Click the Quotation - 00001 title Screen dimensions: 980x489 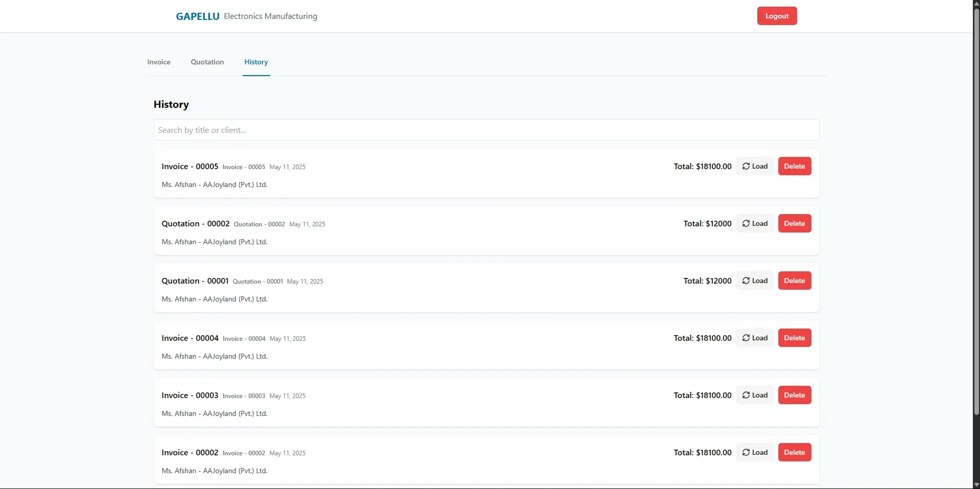(x=195, y=281)
